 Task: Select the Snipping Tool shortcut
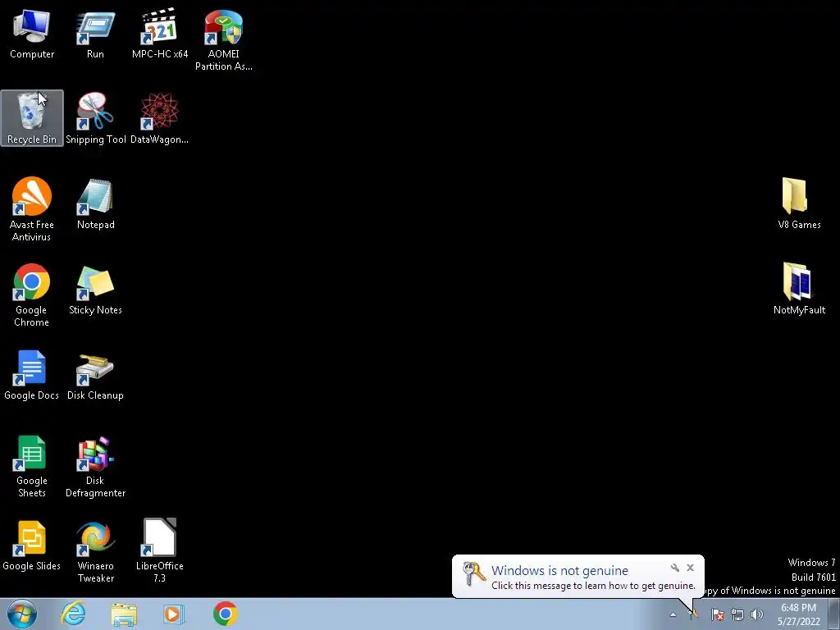[95, 118]
